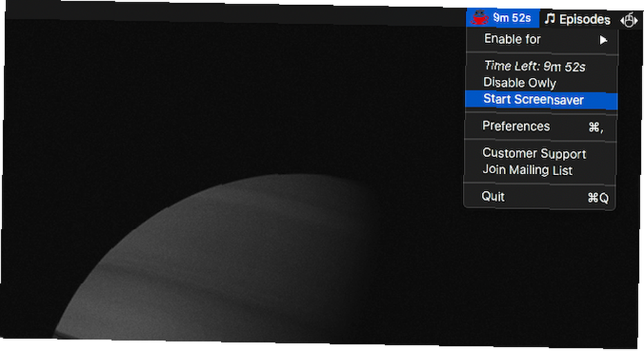This screenshot has width=644, height=351.
Task: Click the music note icon beside Episodes
Action: click(549, 19)
